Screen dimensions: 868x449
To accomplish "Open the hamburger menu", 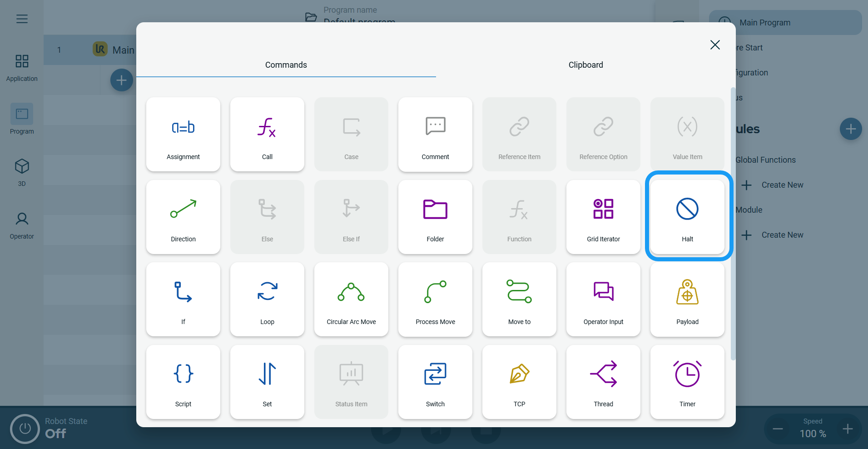I will pyautogui.click(x=22, y=19).
